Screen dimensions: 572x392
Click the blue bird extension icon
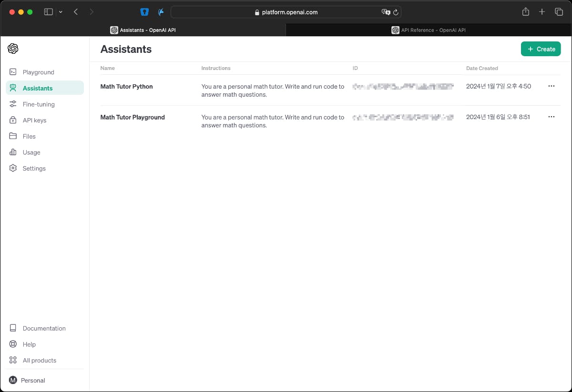[161, 12]
